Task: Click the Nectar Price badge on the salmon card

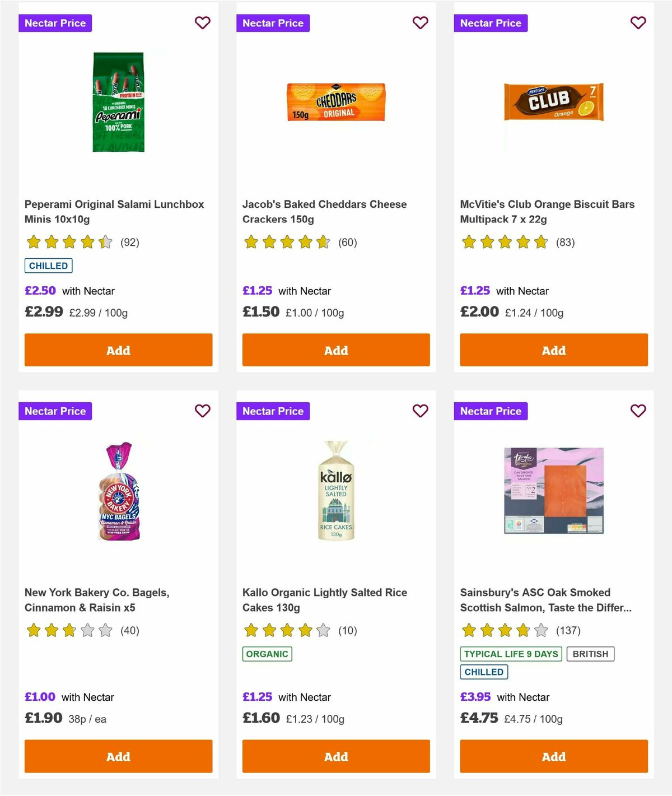Action: click(x=491, y=411)
